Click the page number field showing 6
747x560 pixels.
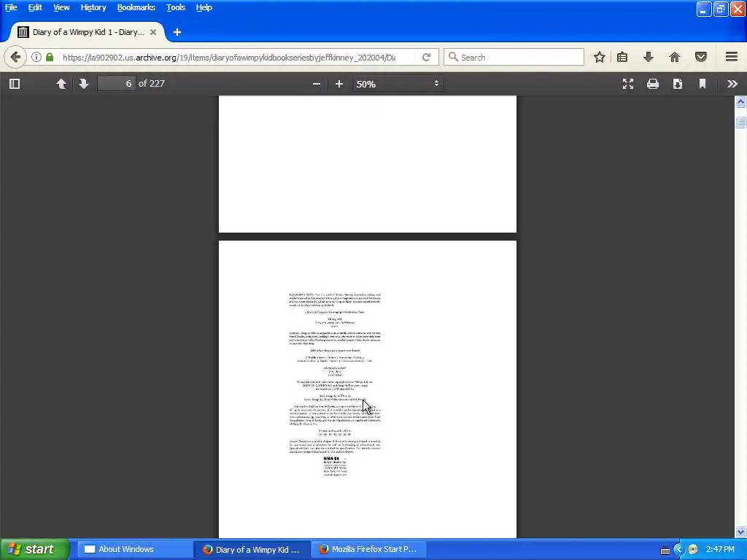[116, 83]
